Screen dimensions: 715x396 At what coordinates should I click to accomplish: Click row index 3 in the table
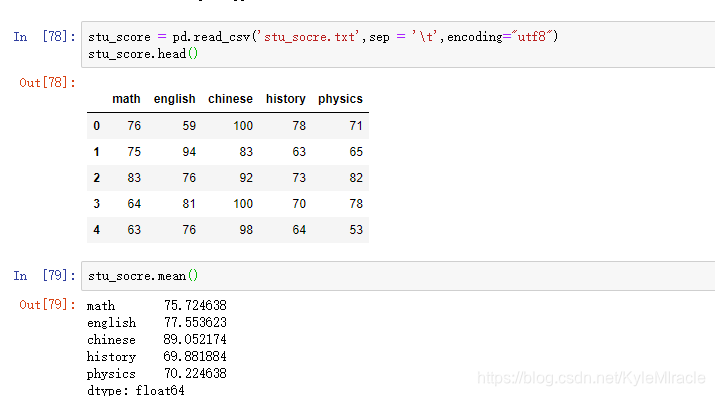coord(96,203)
